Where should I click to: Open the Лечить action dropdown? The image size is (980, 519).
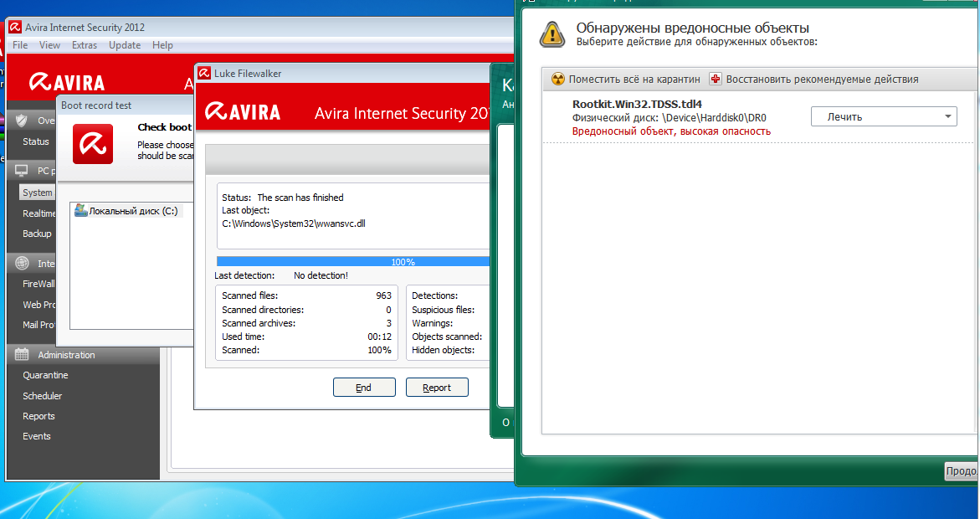click(884, 116)
